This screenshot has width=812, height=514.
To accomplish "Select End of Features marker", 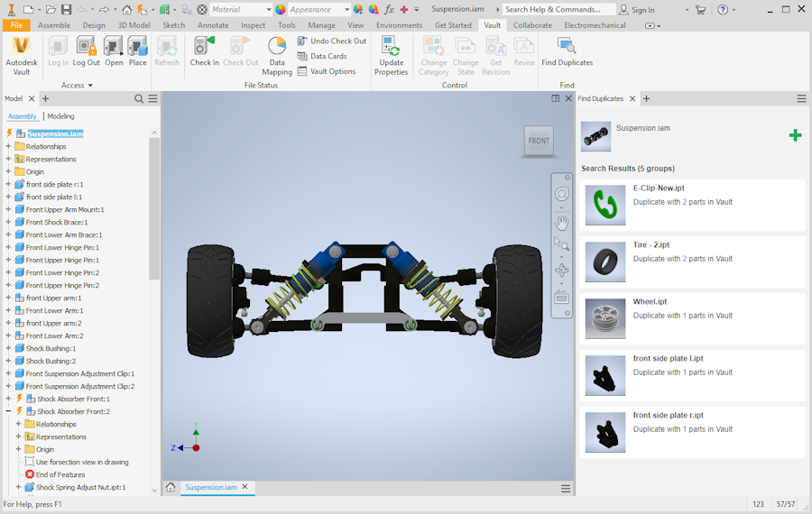I will pos(60,474).
